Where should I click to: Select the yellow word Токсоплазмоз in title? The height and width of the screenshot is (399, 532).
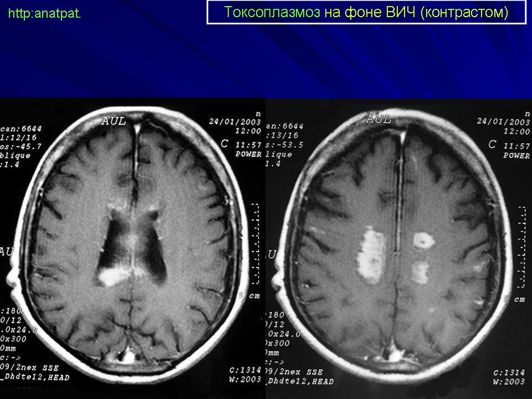[272, 12]
